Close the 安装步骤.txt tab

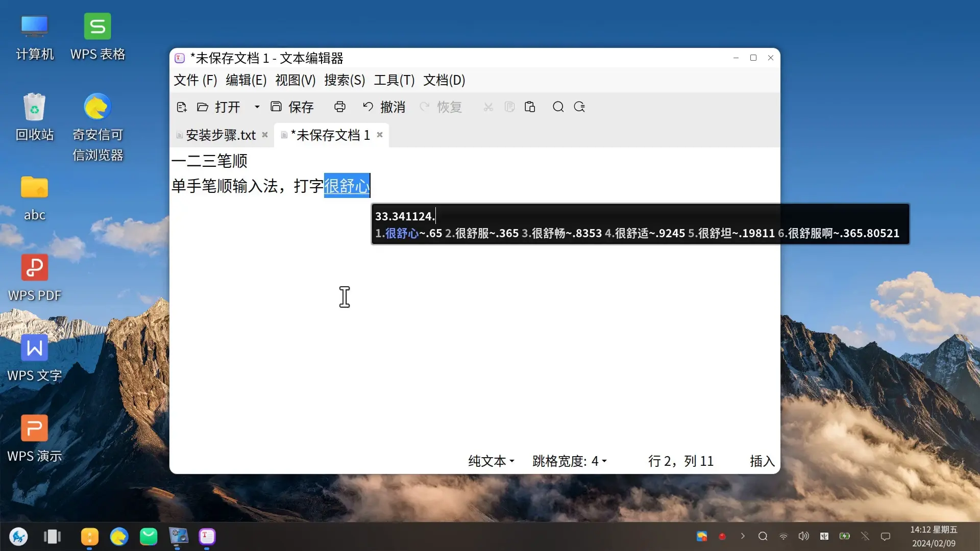265,135
